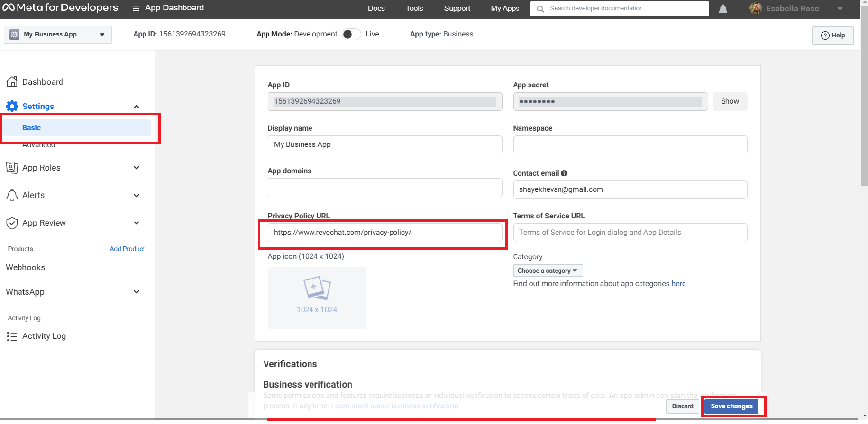Image resolution: width=868 pixels, height=424 pixels.
Task: Open Learn more about business verification link
Action: [x=395, y=406]
